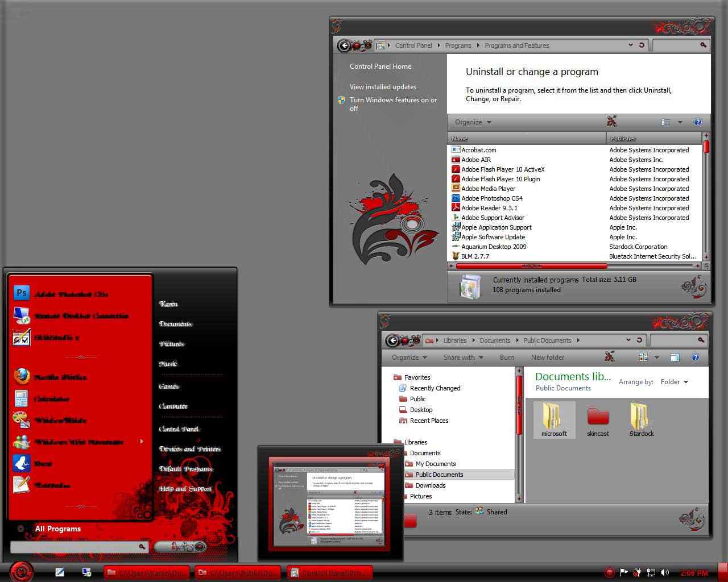Click the search icon in Programs window search box
Image resolution: width=728 pixels, height=582 pixels.
[x=703, y=45]
